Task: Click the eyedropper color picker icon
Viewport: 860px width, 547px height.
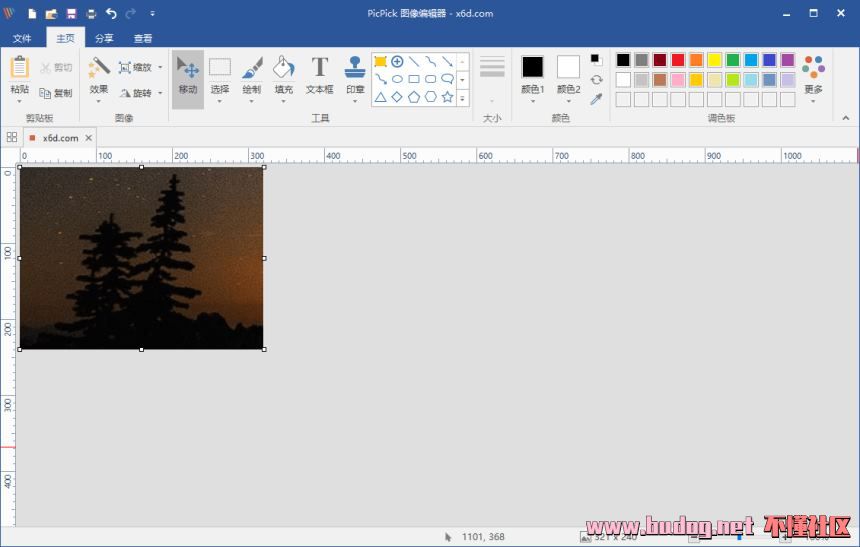Action: click(596, 99)
